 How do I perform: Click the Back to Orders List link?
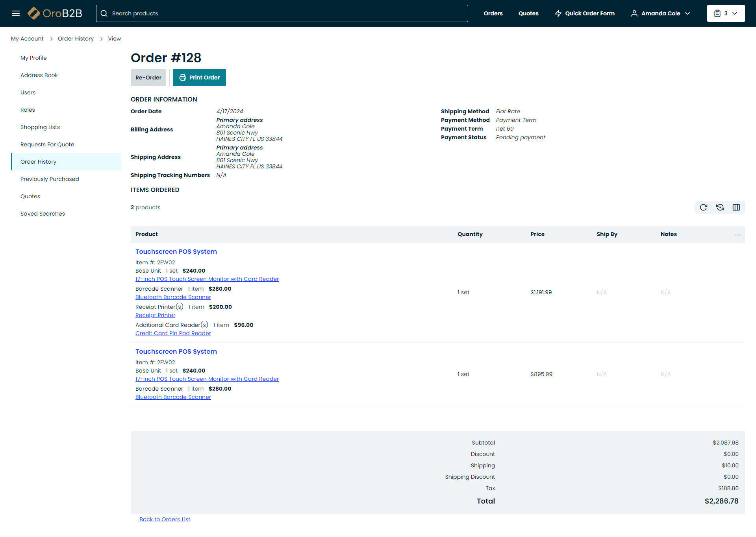click(165, 519)
